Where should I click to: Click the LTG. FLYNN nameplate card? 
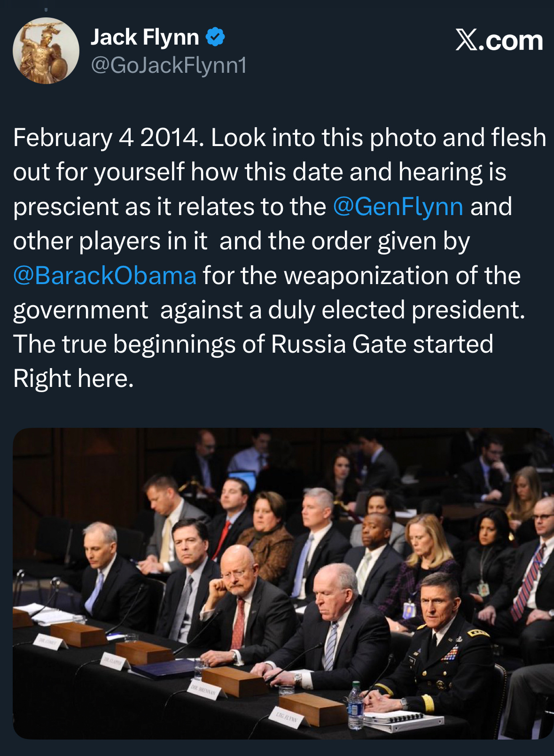point(288,718)
